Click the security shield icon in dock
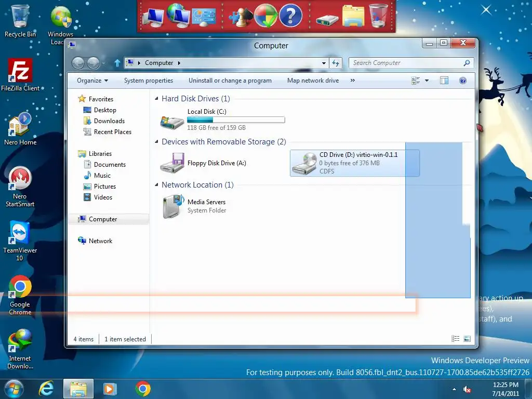The image size is (532, 399). tap(266, 16)
